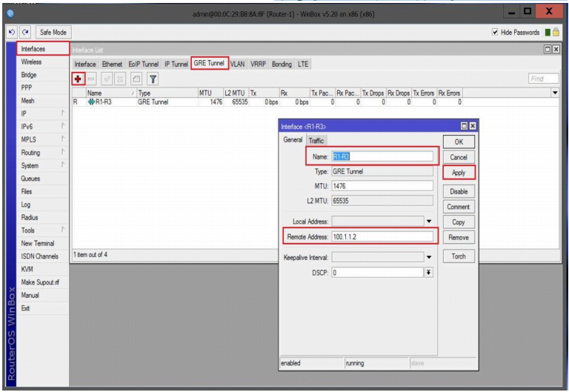Click the red plus Add interface icon
The image size is (569, 392).
pos(77,78)
